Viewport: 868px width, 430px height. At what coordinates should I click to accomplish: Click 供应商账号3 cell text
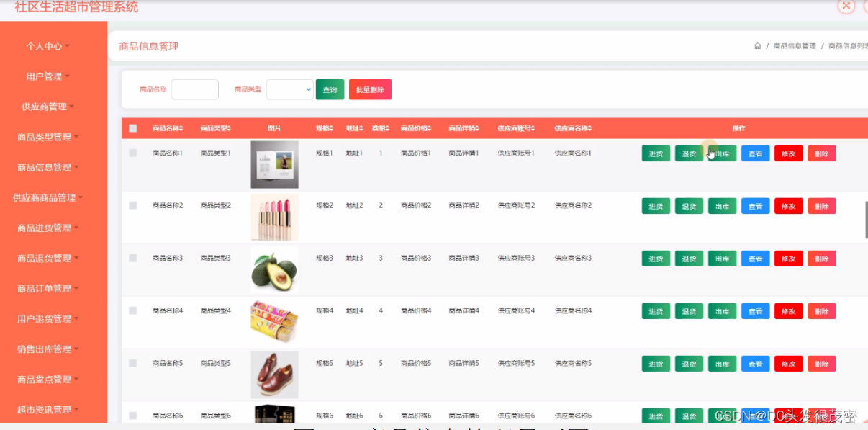click(x=516, y=258)
